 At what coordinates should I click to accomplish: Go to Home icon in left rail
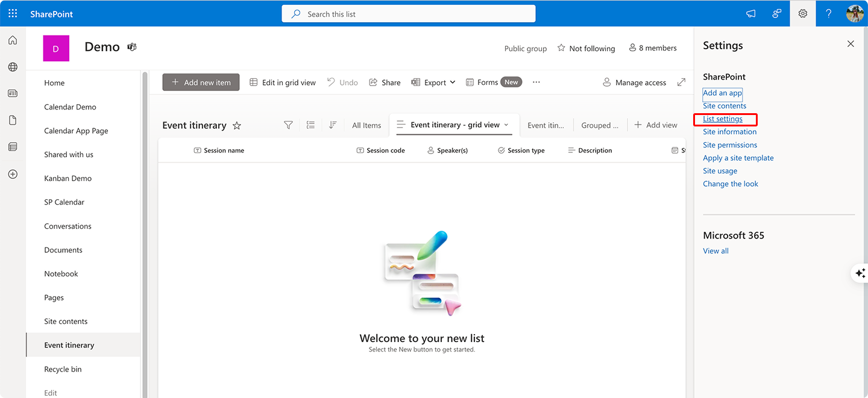13,40
